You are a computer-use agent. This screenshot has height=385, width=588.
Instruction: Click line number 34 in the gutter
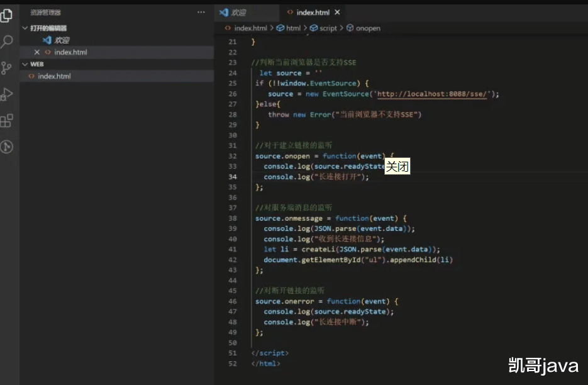[232, 177]
